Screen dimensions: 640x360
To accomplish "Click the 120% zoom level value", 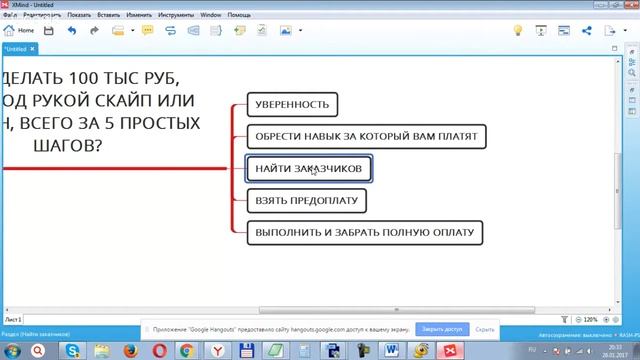I will pyautogui.click(x=591, y=320).
